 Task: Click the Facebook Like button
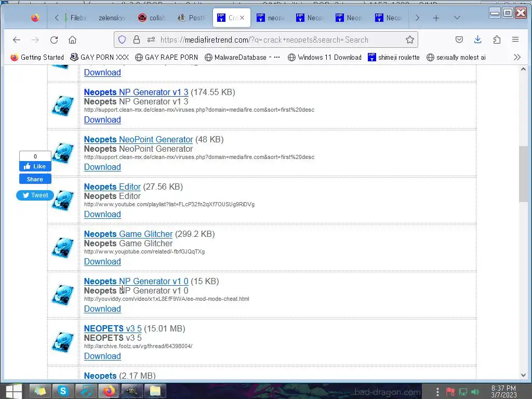(x=35, y=166)
